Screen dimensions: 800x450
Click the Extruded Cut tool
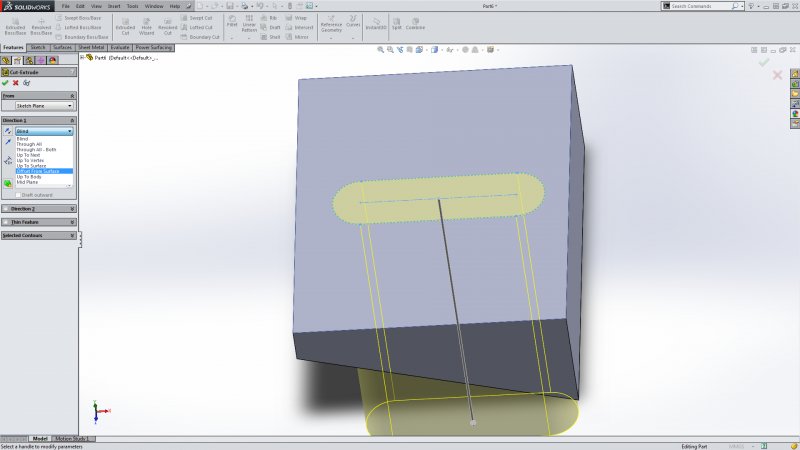(x=125, y=27)
